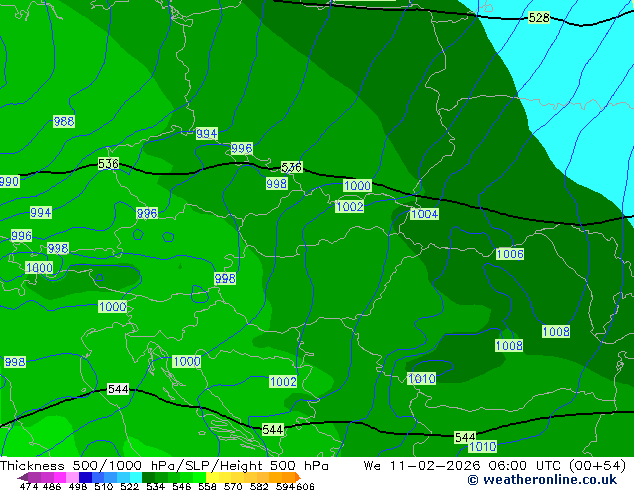
Task: Click the date text 'We 11-02-2026 06:00 UTC'
Action: (x=462, y=465)
